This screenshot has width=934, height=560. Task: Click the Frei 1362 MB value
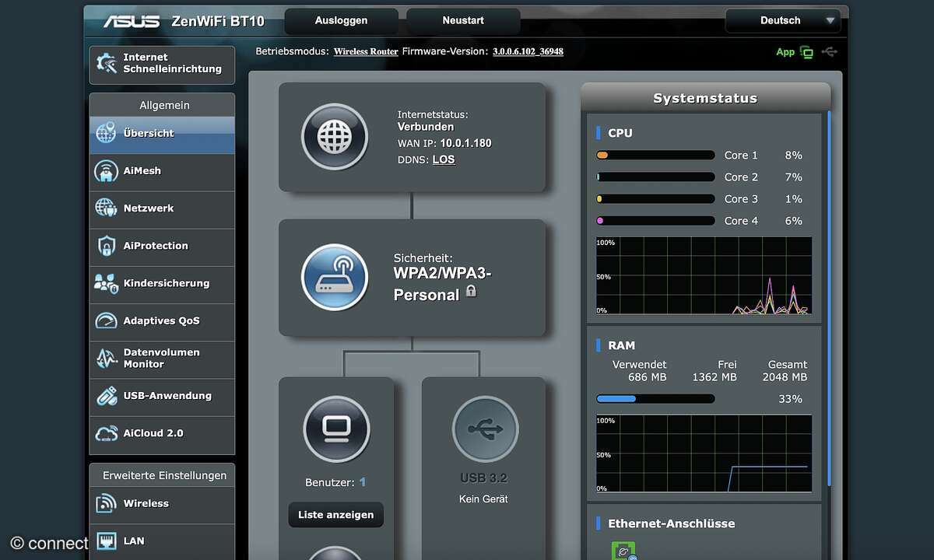point(715,377)
